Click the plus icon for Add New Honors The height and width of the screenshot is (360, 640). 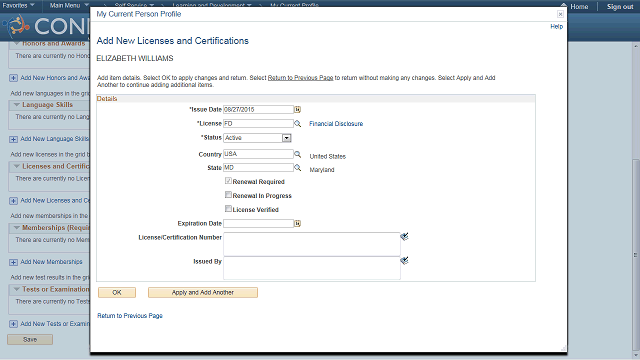(x=13, y=78)
